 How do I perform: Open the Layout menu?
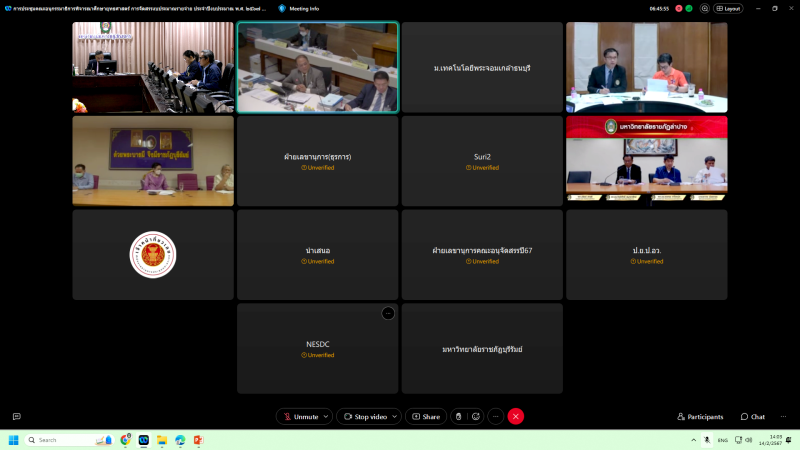pos(727,8)
